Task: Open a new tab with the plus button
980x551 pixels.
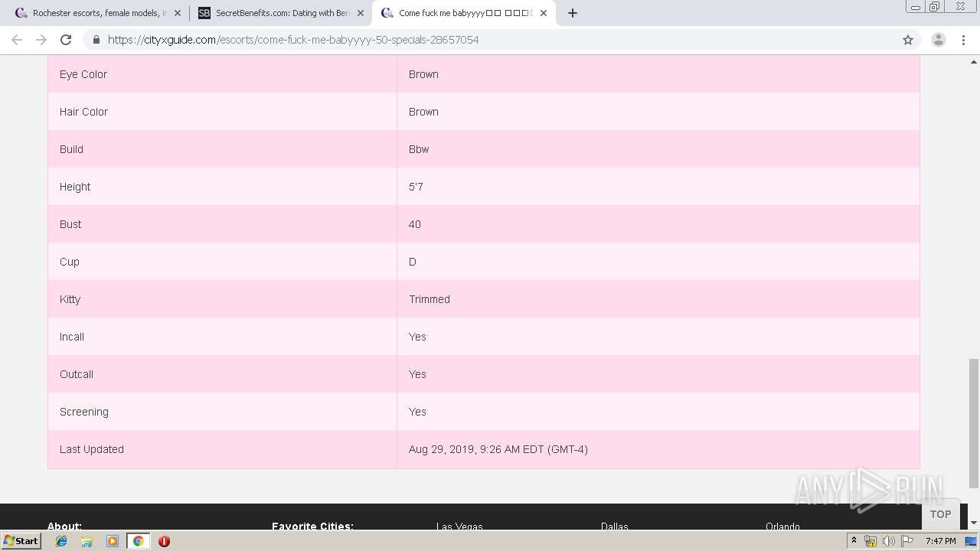Action: tap(573, 13)
